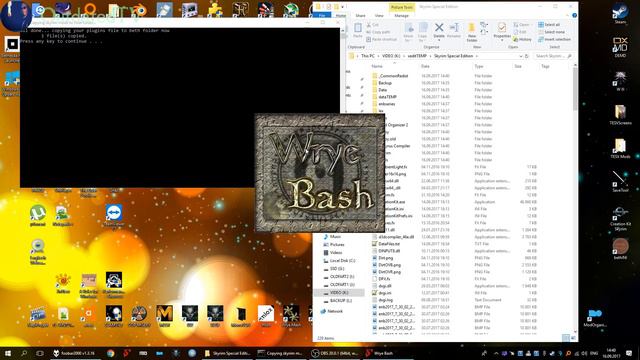Sort files by the Name column header
The width and height of the screenshot is (640, 360).
coord(377,66)
